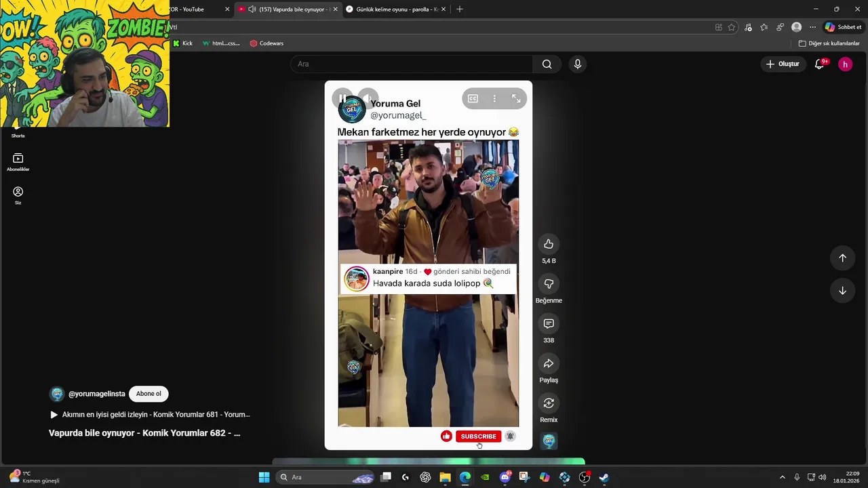Viewport: 868px width, 488px height.
Task: Open the html...css bookmark
Action: click(221, 43)
